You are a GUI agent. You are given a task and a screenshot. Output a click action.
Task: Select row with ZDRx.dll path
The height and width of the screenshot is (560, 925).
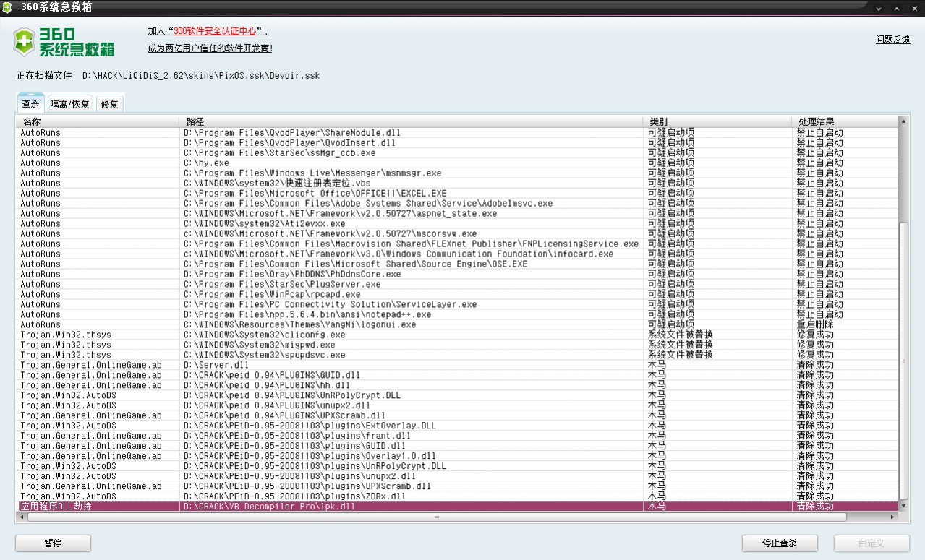458,497
